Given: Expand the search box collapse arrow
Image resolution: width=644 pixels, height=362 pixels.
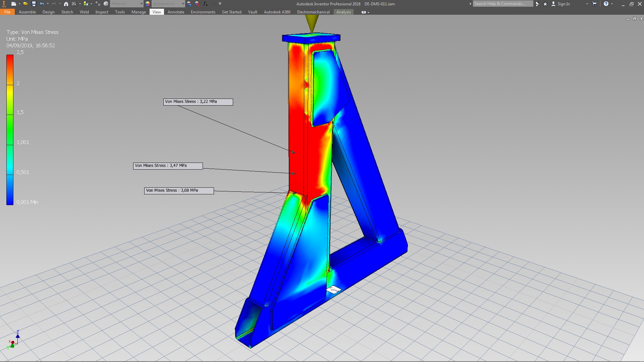Looking at the screenshot, I should pos(470,4).
